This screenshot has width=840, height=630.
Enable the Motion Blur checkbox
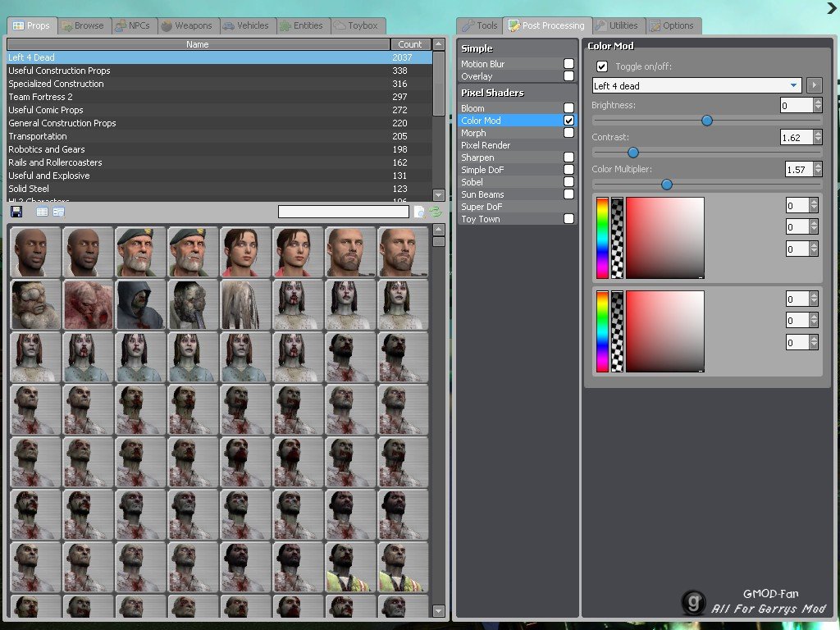[x=569, y=64]
